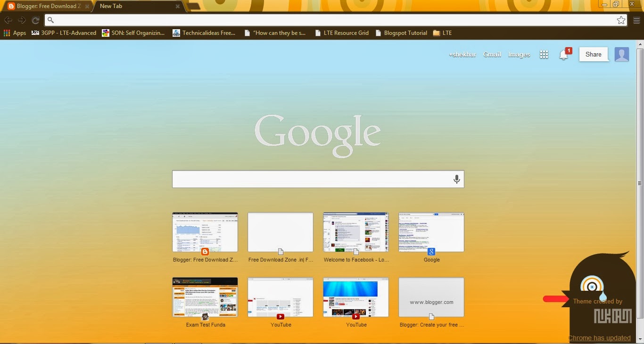644x344 pixels.
Task: Expand the LTE bookmarks folder
Action: tap(442, 33)
